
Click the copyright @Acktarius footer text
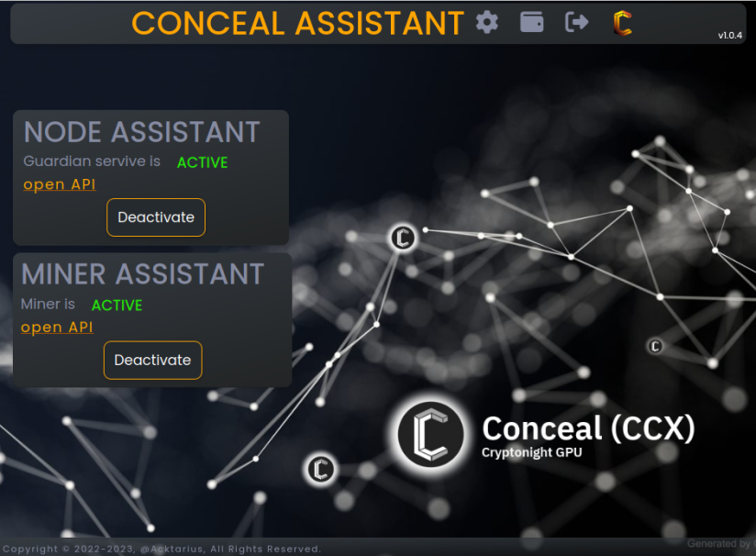[x=161, y=549]
